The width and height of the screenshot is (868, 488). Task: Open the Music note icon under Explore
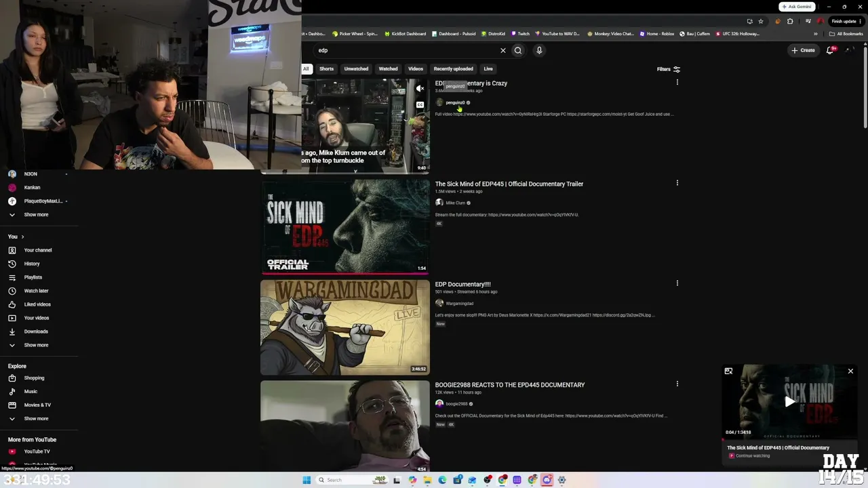(12, 392)
